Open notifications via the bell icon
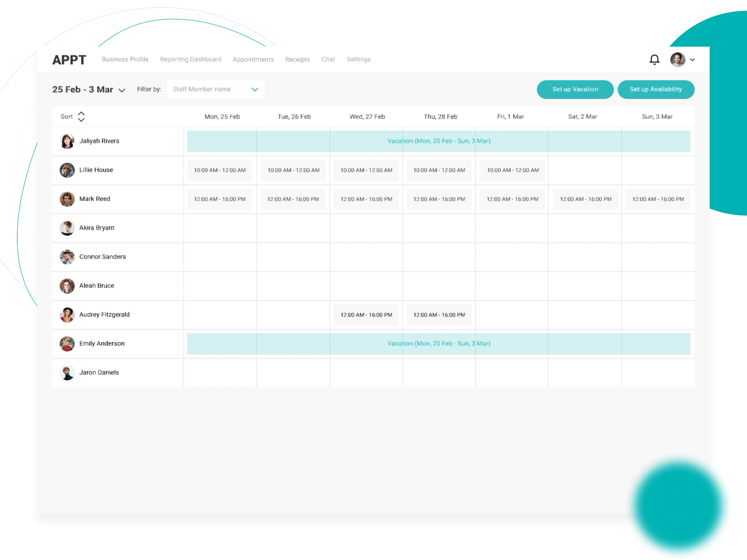Screen dimensions: 747x560 click(654, 59)
